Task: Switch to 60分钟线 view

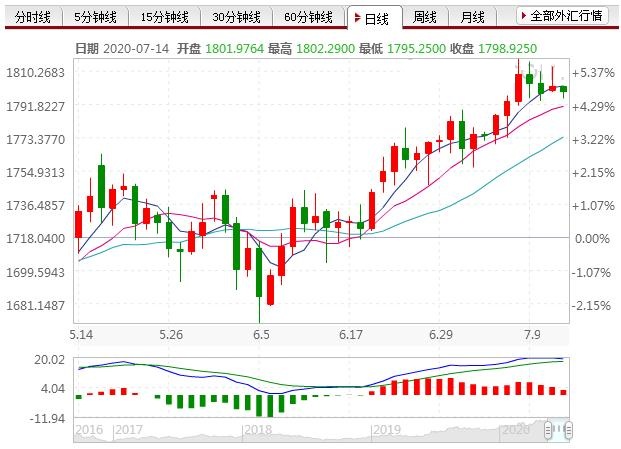Action: pyautogui.click(x=309, y=17)
